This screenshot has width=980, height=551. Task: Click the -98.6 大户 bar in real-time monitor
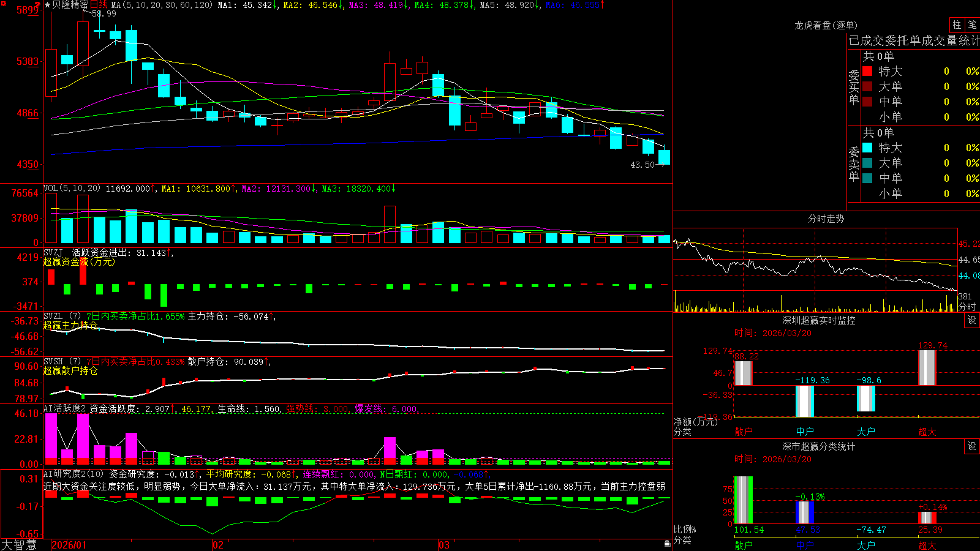click(866, 399)
